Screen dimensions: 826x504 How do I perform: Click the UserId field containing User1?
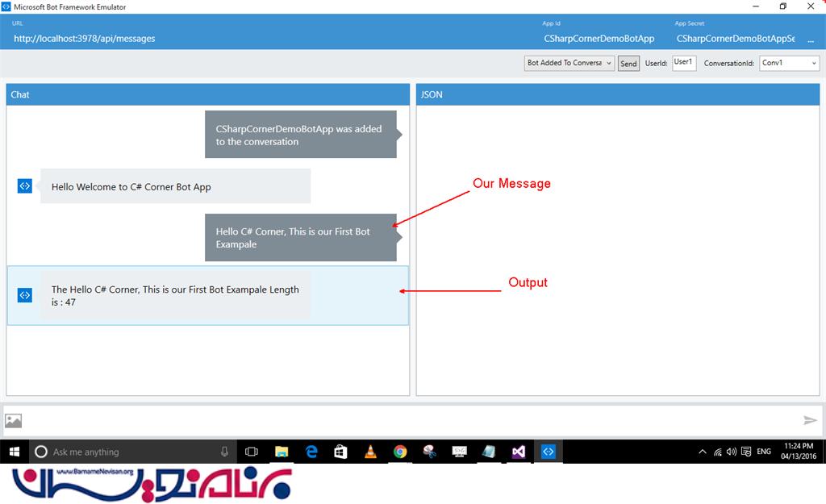click(x=684, y=63)
